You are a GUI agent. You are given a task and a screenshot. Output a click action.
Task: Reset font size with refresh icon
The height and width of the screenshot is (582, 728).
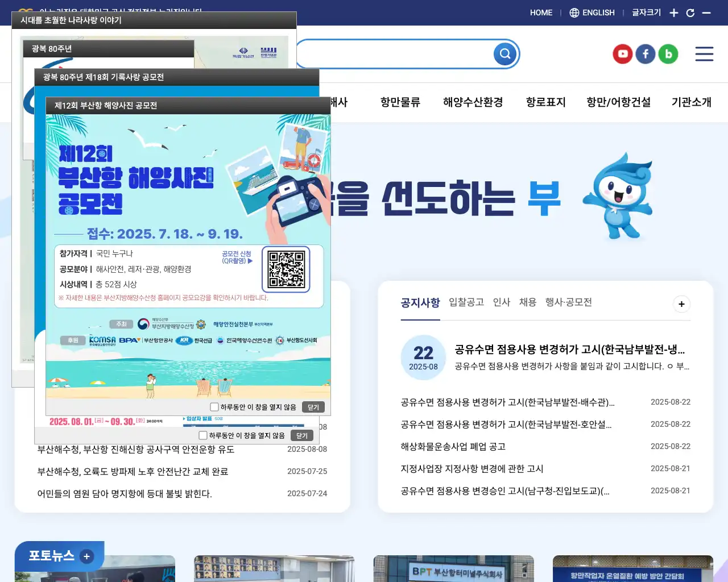pyautogui.click(x=690, y=13)
